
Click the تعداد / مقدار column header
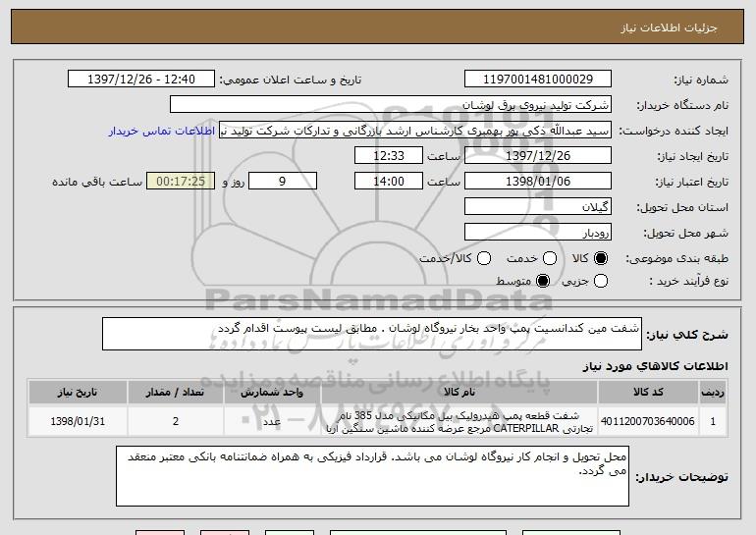[175, 393]
